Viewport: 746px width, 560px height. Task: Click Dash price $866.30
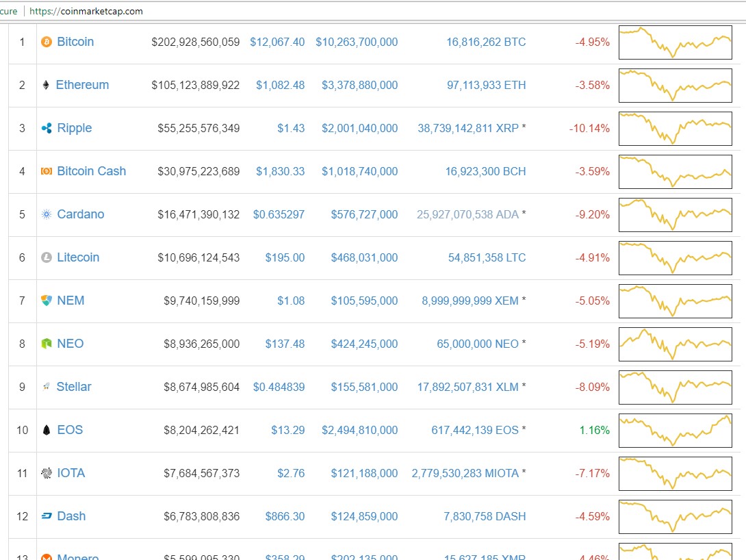[285, 517]
